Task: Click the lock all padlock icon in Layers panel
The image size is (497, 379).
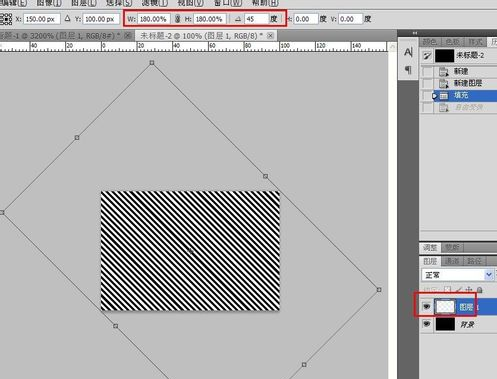Action: click(480, 290)
